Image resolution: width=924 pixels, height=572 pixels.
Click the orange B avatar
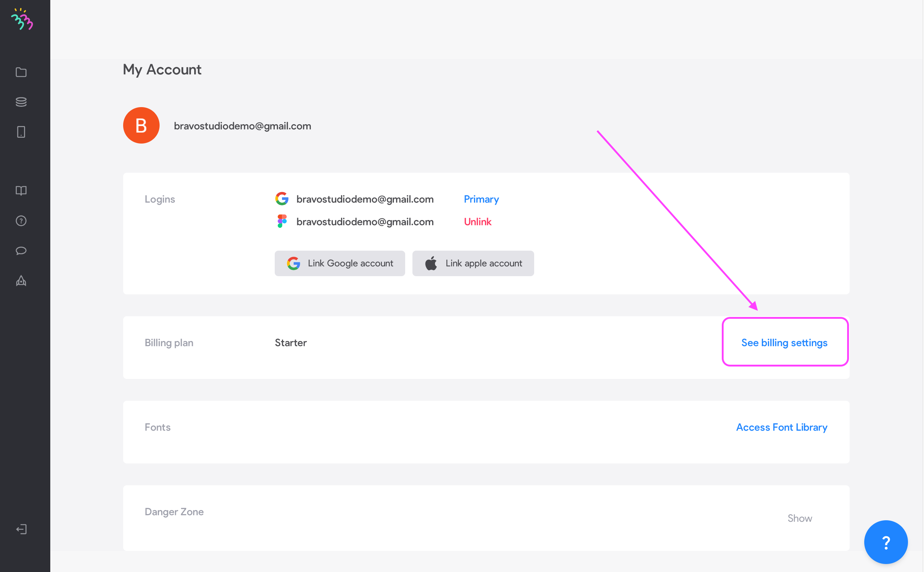pyautogui.click(x=141, y=126)
